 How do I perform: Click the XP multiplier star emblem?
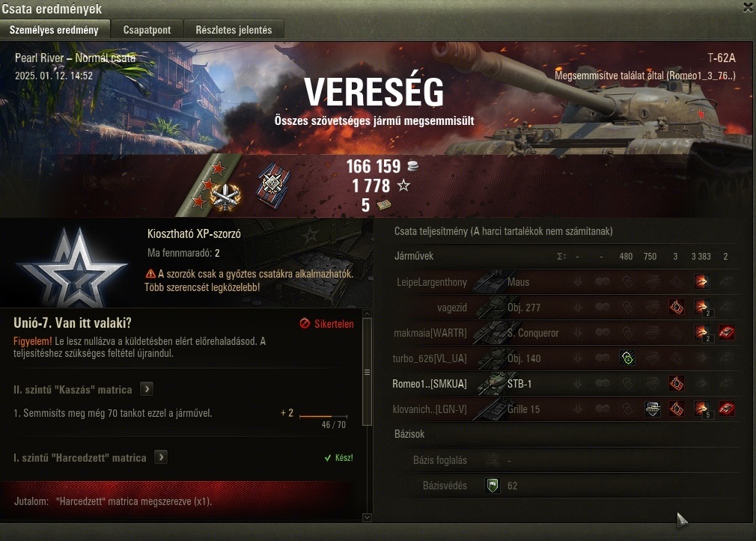[73, 266]
